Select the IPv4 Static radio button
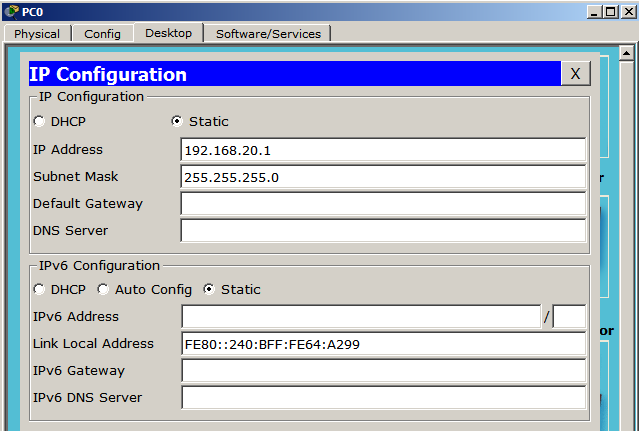The width and height of the screenshot is (639, 431). [177, 121]
